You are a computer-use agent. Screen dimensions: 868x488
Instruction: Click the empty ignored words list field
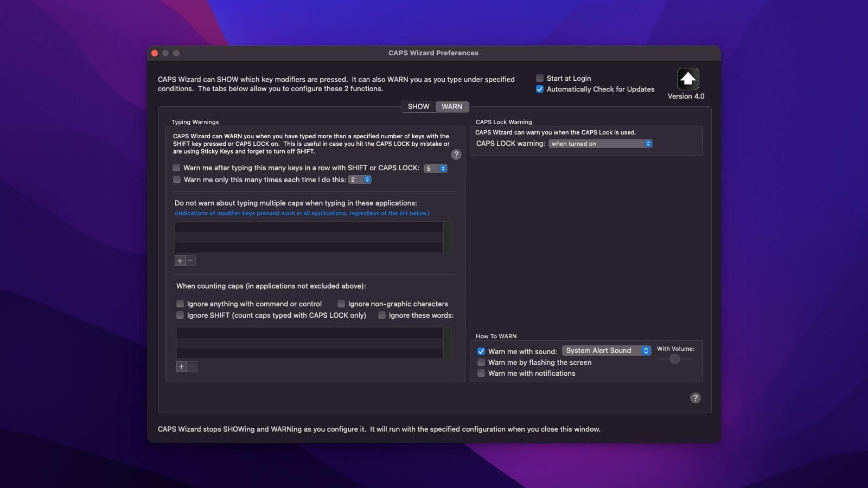[x=310, y=343]
